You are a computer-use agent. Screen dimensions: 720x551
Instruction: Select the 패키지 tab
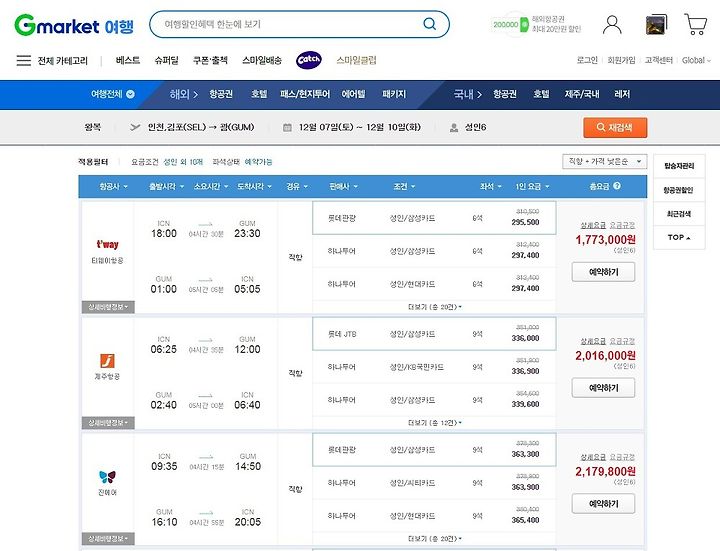[x=394, y=94]
